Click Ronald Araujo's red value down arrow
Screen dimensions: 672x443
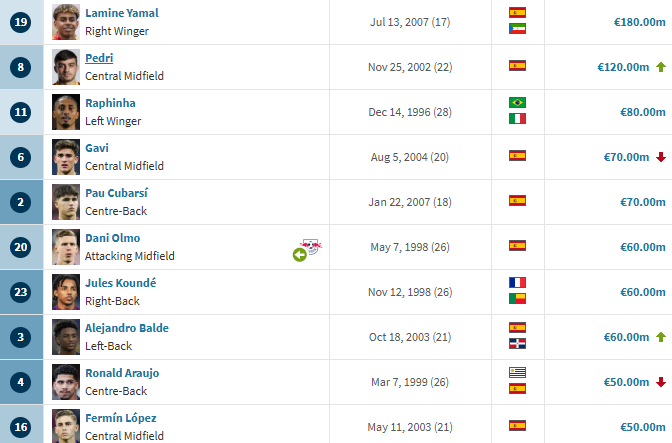661,382
